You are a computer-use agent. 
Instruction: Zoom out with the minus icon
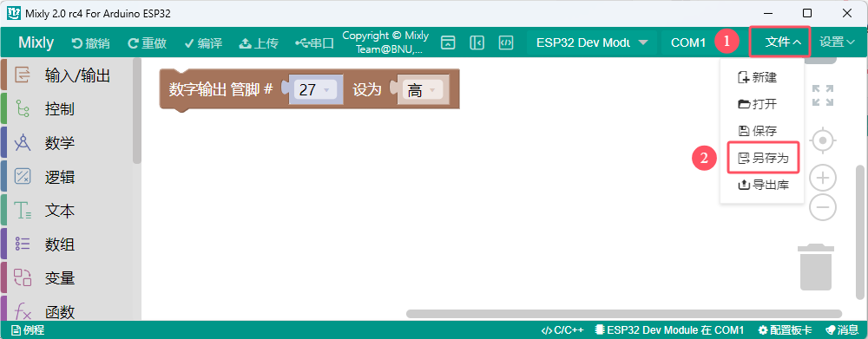pos(823,207)
